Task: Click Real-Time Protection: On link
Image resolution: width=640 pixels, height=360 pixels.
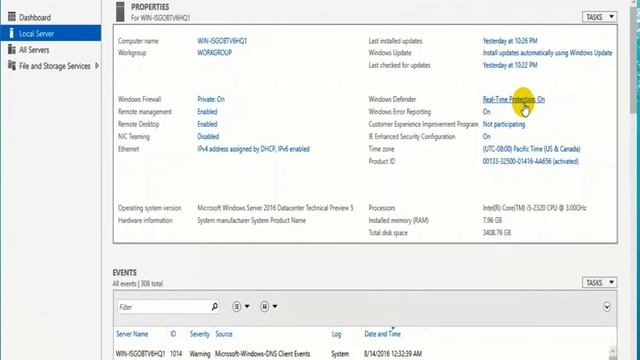Action: pyautogui.click(x=513, y=99)
